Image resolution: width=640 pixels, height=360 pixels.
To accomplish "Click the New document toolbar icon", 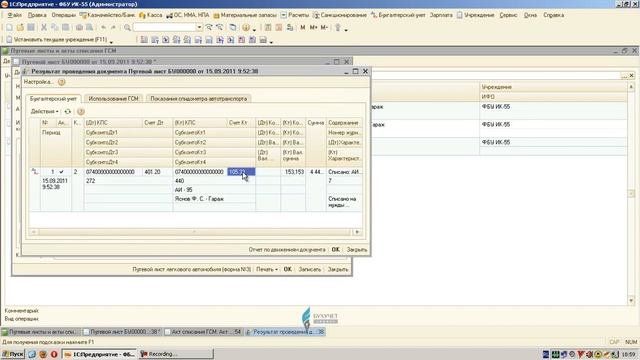I will tap(9, 27).
